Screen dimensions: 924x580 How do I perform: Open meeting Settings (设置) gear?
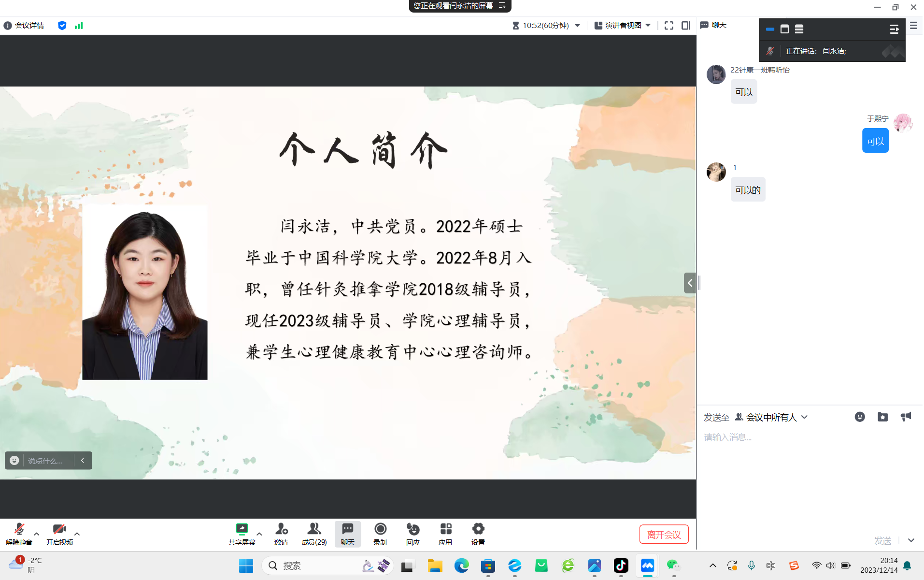478,529
